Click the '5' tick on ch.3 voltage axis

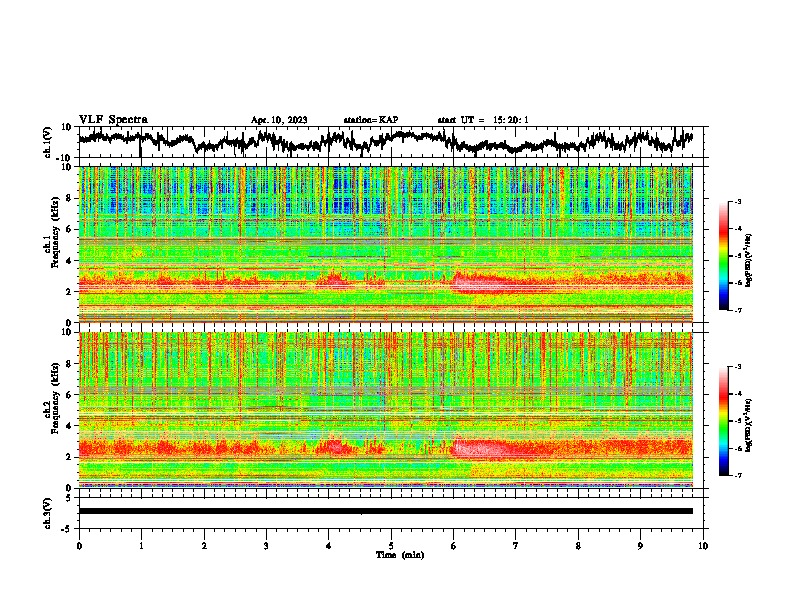point(69,498)
